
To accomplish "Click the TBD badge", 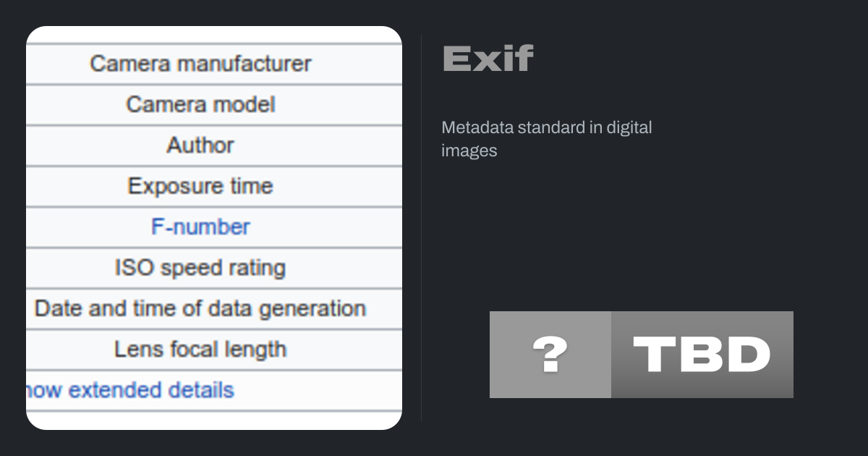I will tap(702, 355).
